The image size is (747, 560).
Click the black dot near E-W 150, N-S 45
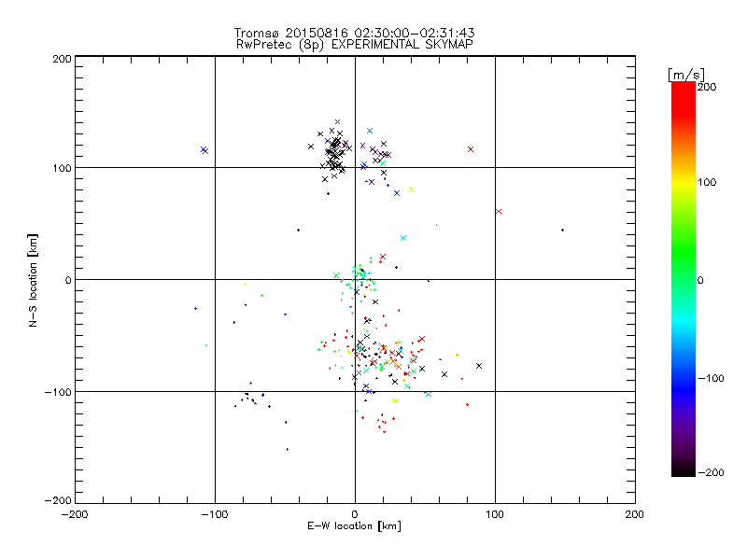tap(563, 230)
